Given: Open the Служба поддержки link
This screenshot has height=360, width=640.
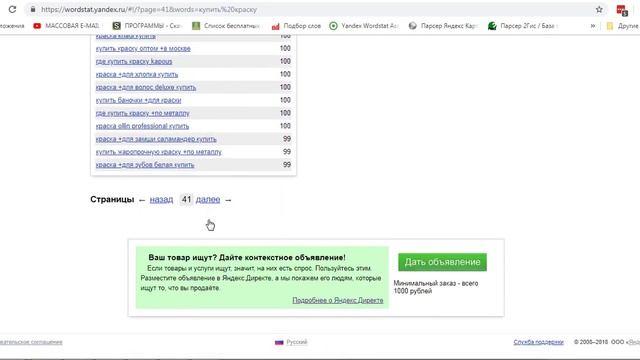Looking at the screenshot, I should tap(538, 342).
